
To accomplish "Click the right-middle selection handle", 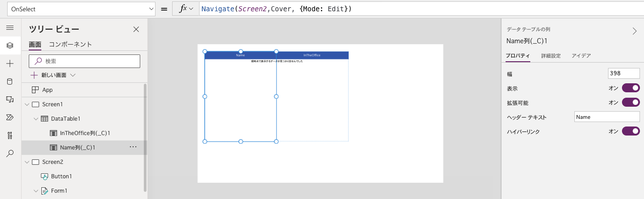I will tap(276, 96).
